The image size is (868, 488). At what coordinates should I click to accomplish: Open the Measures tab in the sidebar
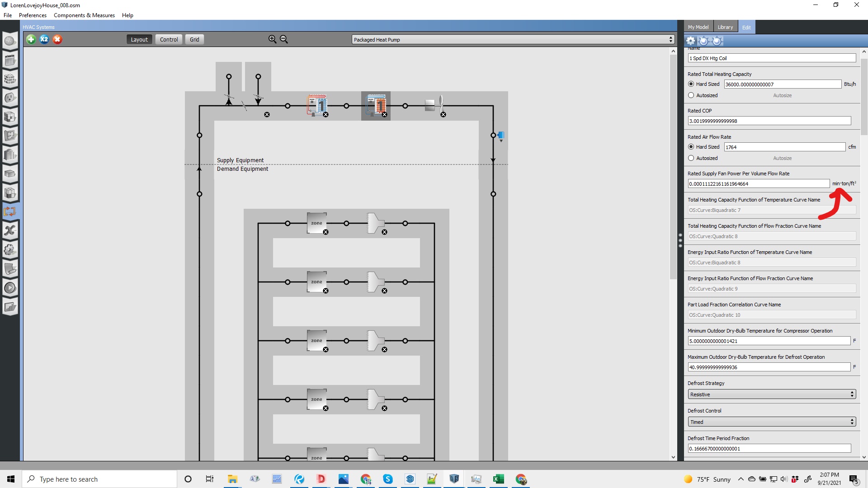tap(10, 269)
